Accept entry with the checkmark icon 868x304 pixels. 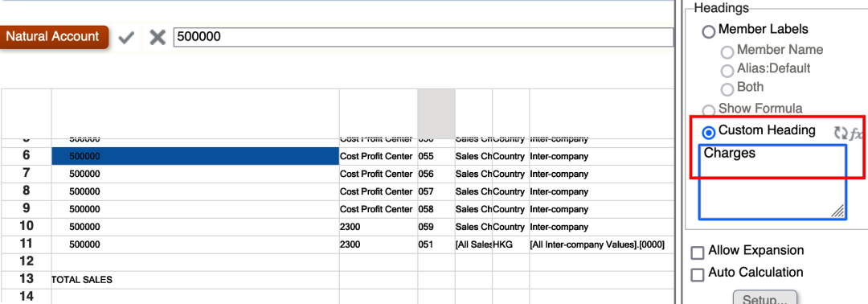point(127,38)
